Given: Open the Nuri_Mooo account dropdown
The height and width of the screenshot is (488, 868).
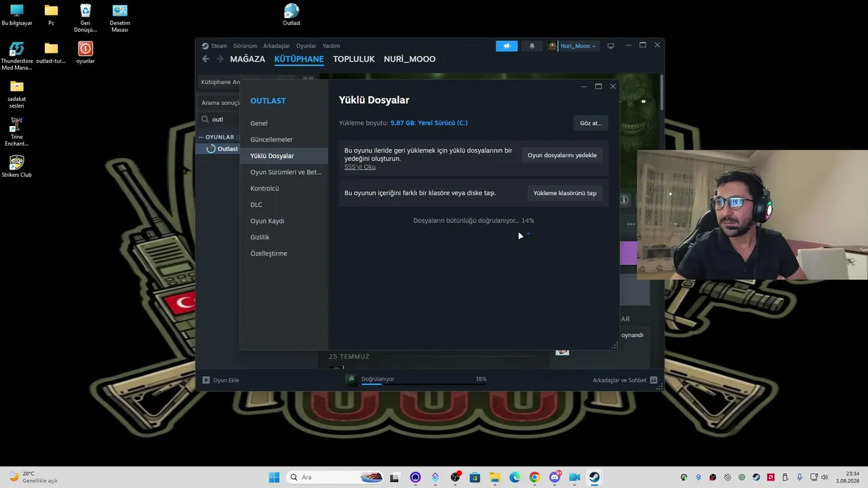Looking at the screenshot, I should [x=572, y=46].
